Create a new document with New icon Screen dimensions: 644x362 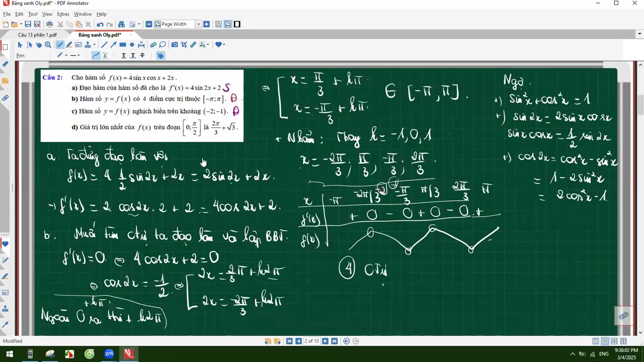point(5,24)
